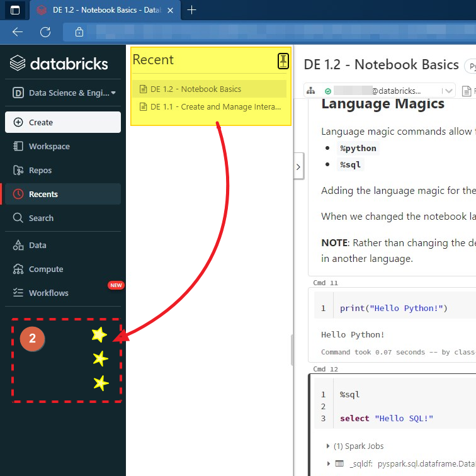Expand the _sqldf dataframe schema
The width and height of the screenshot is (476, 476).
[328, 463]
